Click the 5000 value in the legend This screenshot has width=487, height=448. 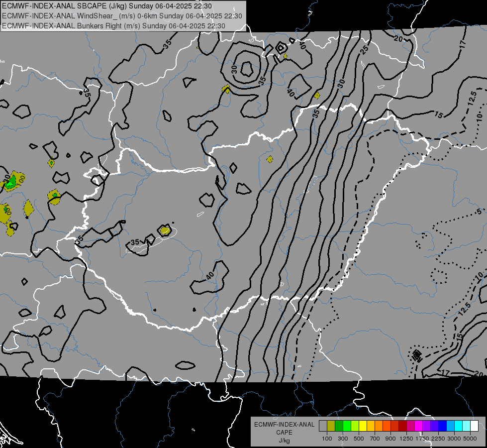(x=470, y=439)
